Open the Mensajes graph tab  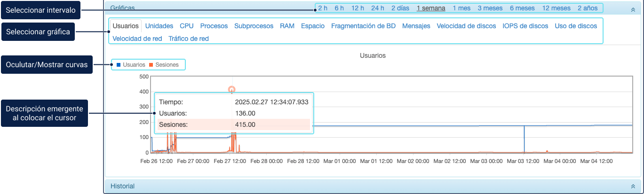coord(416,26)
